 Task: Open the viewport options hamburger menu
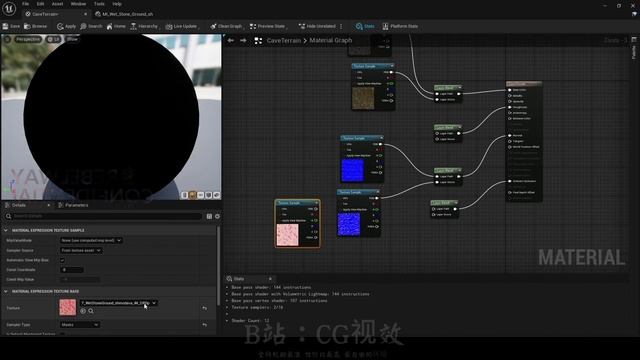click(7, 39)
